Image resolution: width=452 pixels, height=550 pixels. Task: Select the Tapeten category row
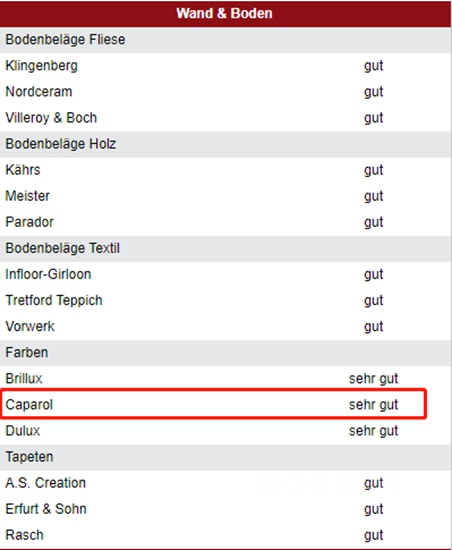225,457
